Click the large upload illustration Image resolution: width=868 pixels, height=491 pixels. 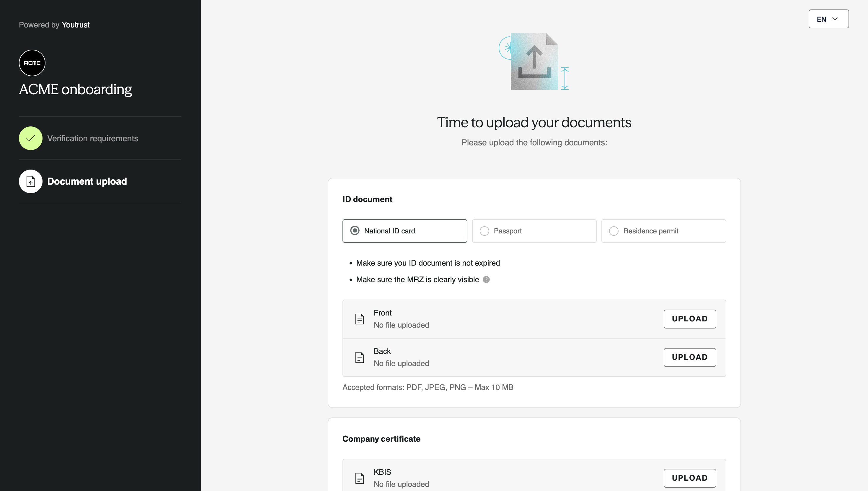[534, 62]
